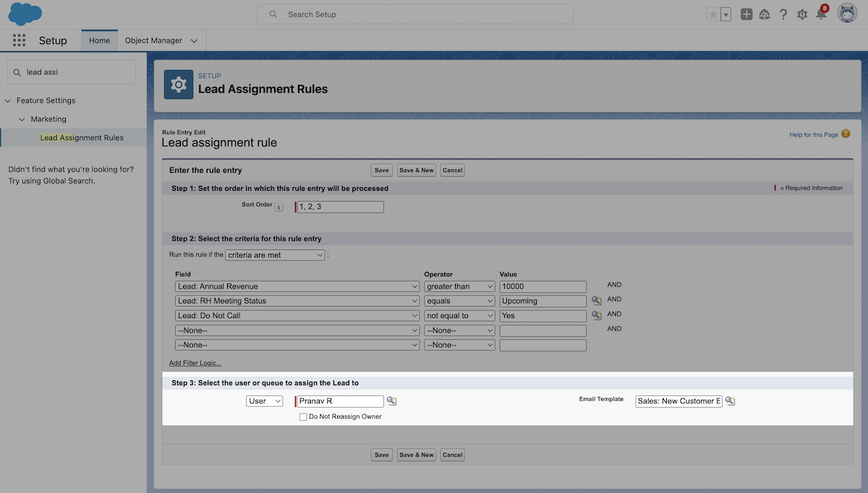
Task: Open the 'criteria are met' dropdown
Action: (x=275, y=254)
